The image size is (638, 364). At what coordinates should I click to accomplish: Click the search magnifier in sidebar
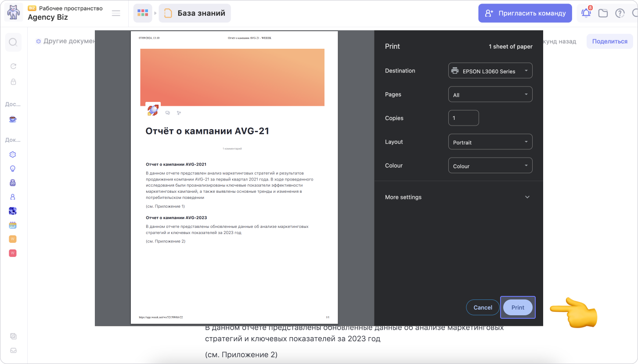pos(13,42)
